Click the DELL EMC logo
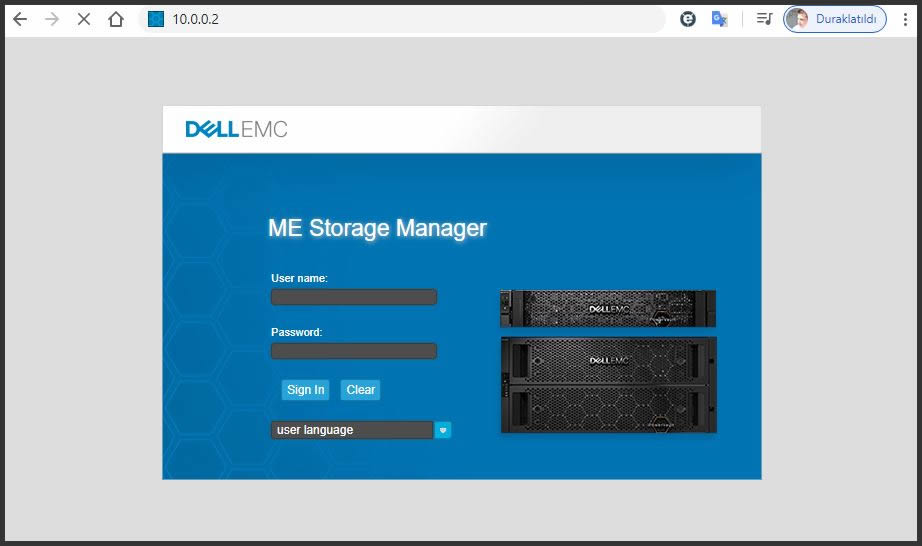 (x=236, y=129)
